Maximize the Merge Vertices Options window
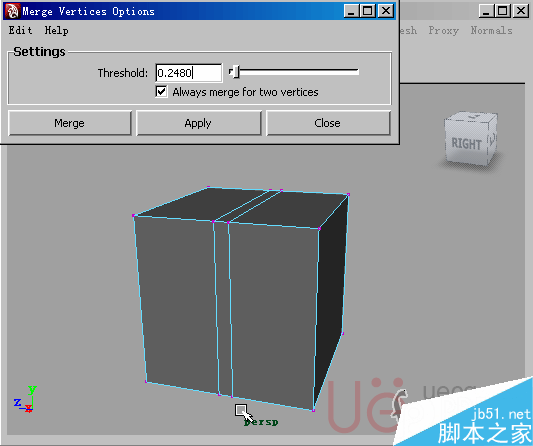This screenshot has height=446, width=533. coord(367,11)
